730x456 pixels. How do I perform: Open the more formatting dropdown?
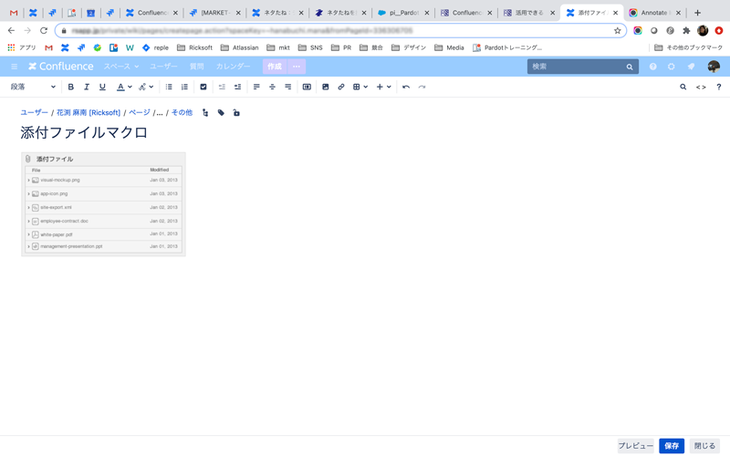click(x=146, y=87)
